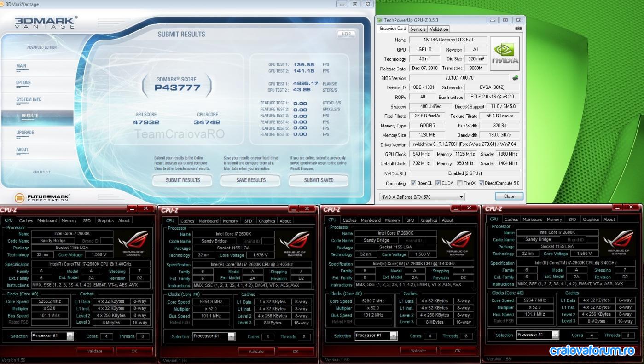Screen dimensions: 644x364
Task: Click OK in CPU-Z showing 5254.7 MHz
Action: click(620, 350)
